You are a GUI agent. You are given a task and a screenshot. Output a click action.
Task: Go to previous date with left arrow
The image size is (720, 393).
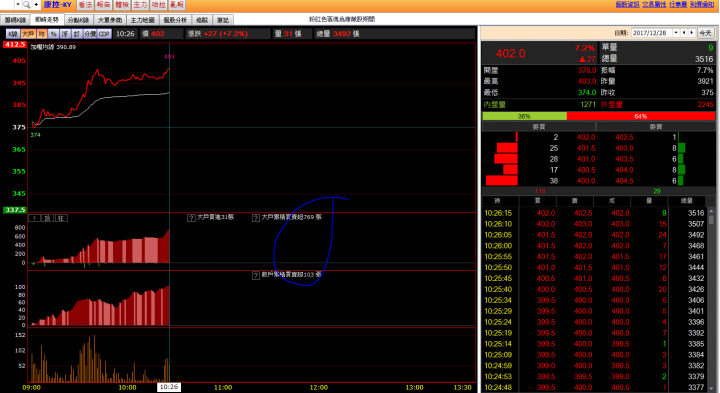click(x=684, y=33)
